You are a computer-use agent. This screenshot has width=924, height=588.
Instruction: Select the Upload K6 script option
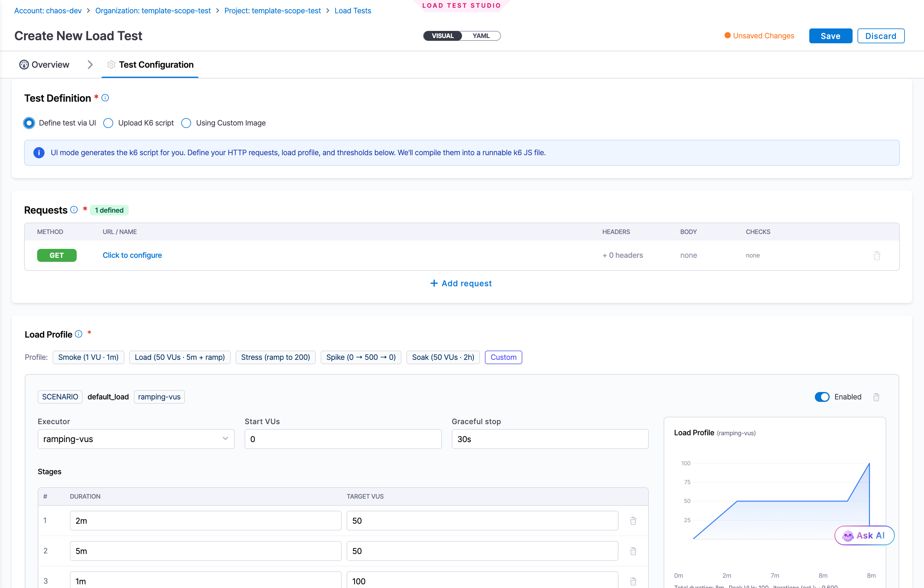[x=108, y=123]
